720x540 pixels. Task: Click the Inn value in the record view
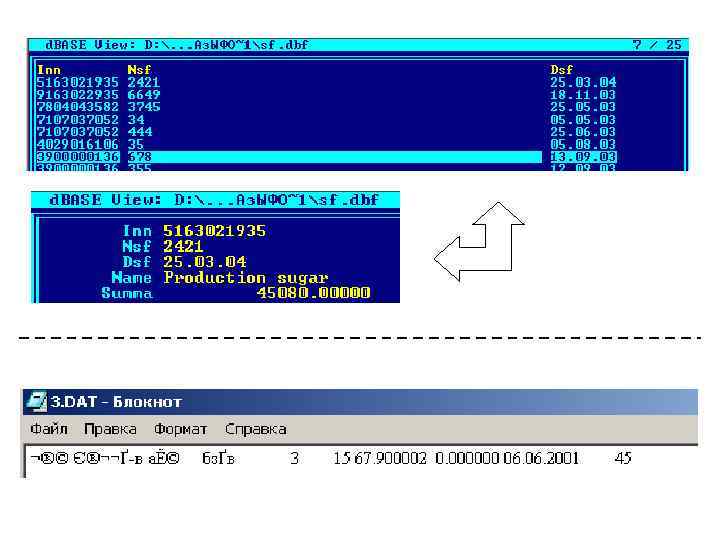click(x=214, y=231)
